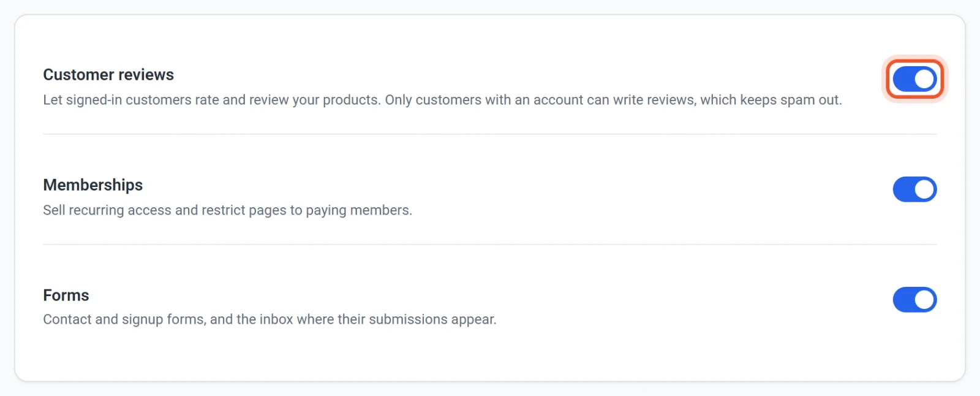This screenshot has width=980, height=396.
Task: Select the "Memberships" heading text
Action: coord(93,185)
